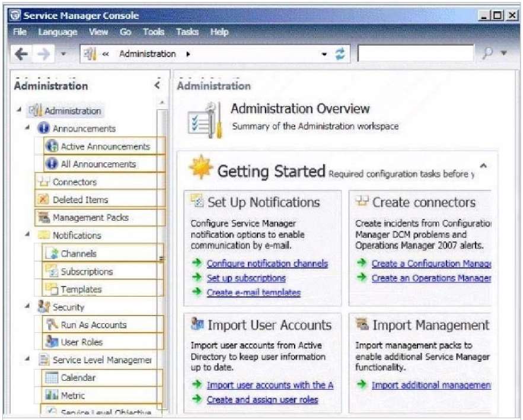Open Create and assign user roles link
The width and height of the screenshot is (523, 420).
pos(262,399)
